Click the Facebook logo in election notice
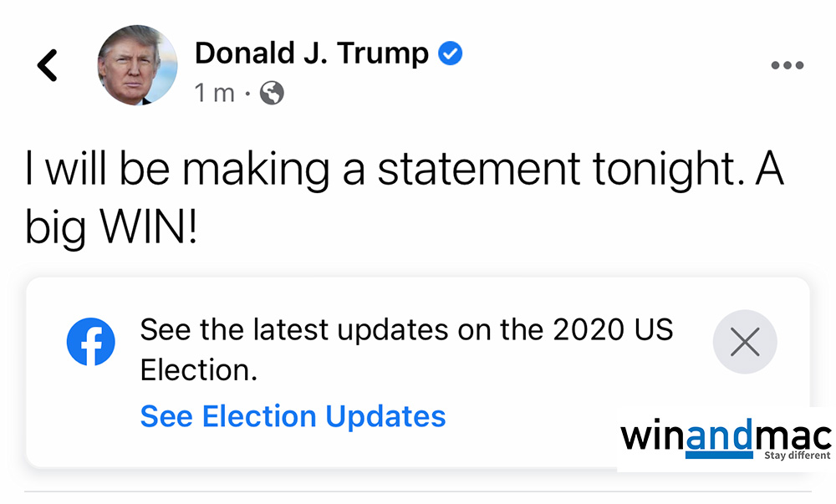The height and width of the screenshot is (504, 836). pyautogui.click(x=90, y=343)
